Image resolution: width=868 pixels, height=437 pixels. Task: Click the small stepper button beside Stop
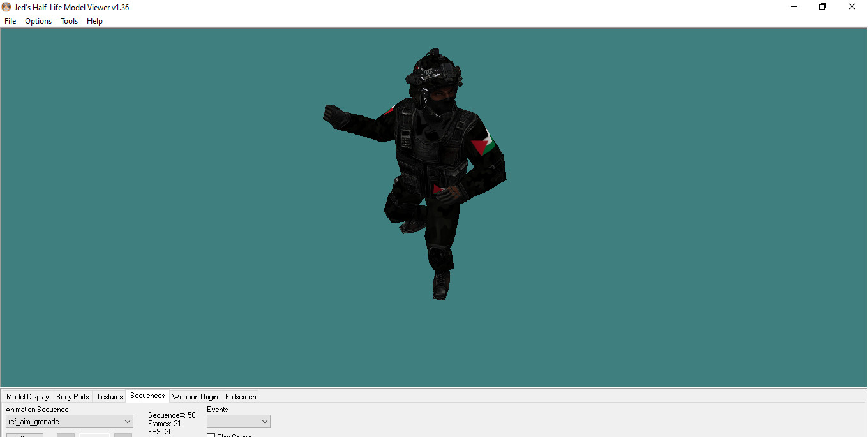(x=65, y=435)
